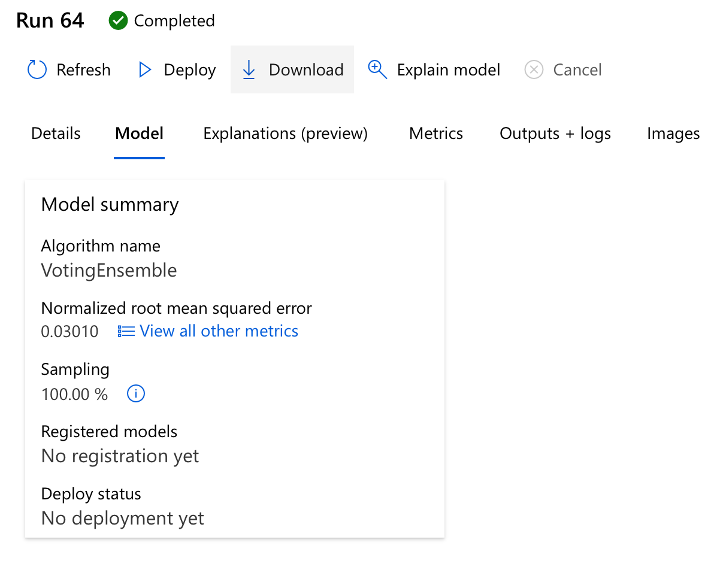Follow the View all other metrics link
Image resolution: width=720 pixels, height=588 pixels.
pyautogui.click(x=219, y=331)
